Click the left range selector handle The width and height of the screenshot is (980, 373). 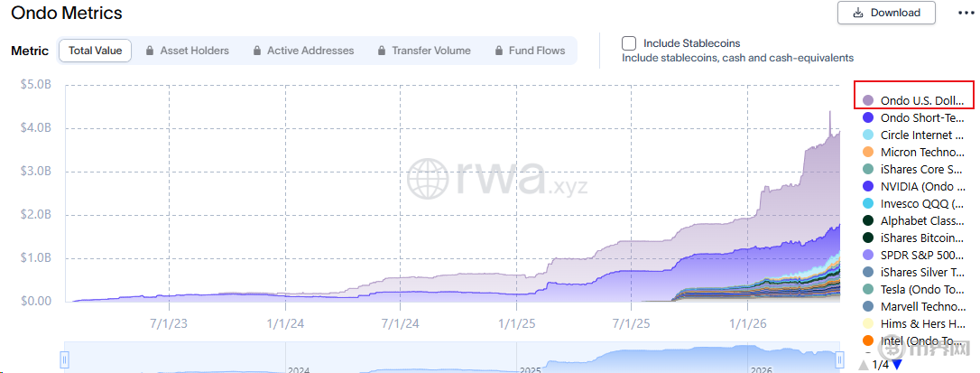[x=64, y=359]
